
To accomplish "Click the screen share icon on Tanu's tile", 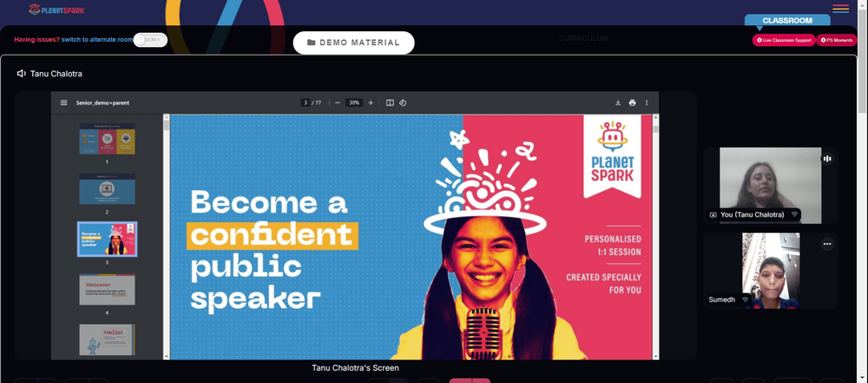I will pyautogui.click(x=713, y=215).
